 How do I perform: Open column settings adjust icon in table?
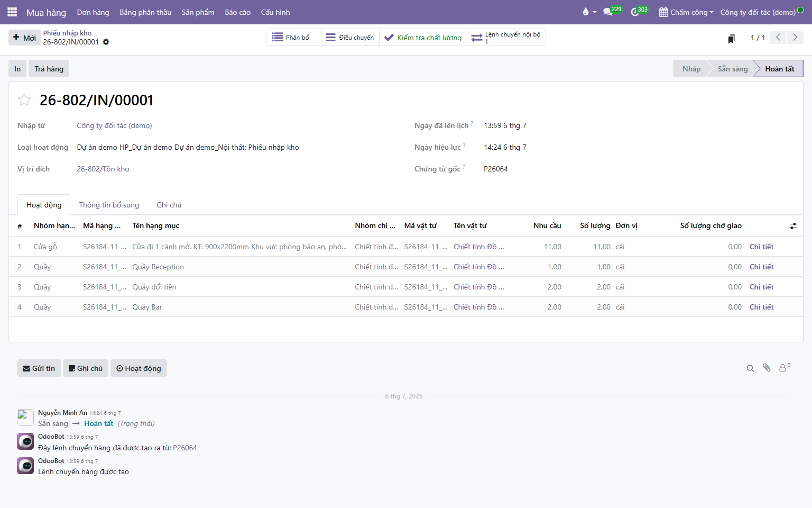[x=793, y=226]
